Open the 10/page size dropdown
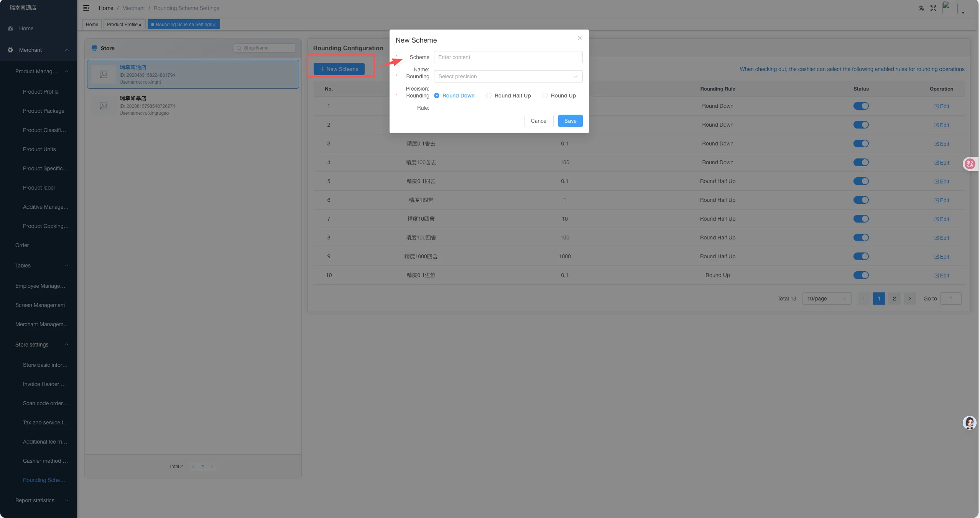 [827, 299]
